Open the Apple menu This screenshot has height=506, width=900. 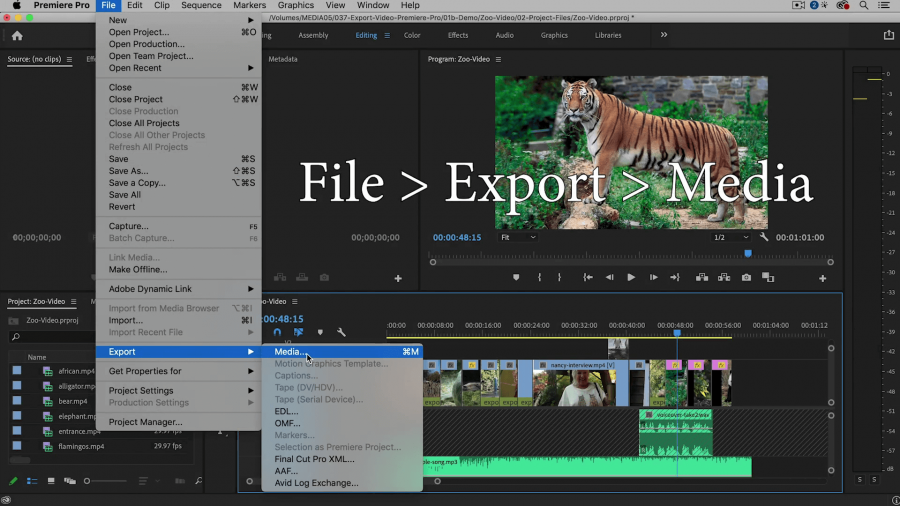coord(17,5)
